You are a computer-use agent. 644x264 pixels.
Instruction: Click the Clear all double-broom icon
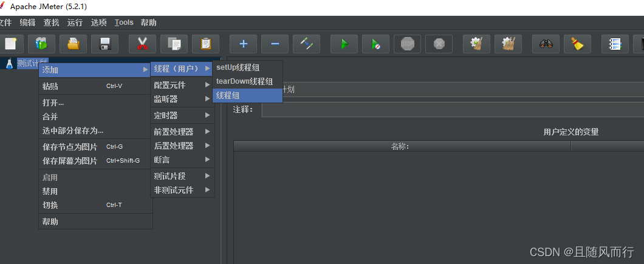pyautogui.click(x=509, y=44)
